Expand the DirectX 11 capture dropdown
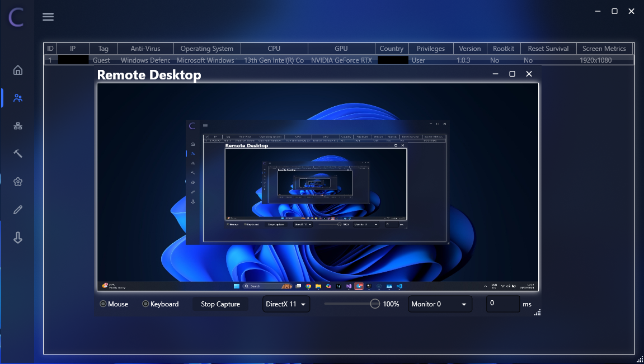This screenshot has width=644, height=364. point(286,304)
